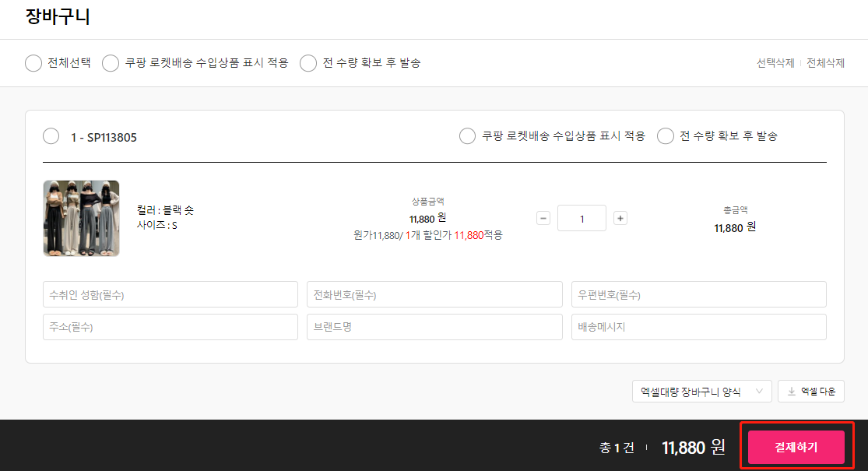Click the 전화번호 phone number field
This screenshot has height=471, width=868.
434,295
